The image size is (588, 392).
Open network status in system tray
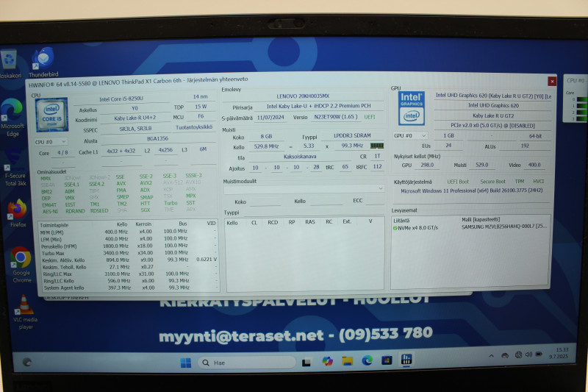point(519,354)
